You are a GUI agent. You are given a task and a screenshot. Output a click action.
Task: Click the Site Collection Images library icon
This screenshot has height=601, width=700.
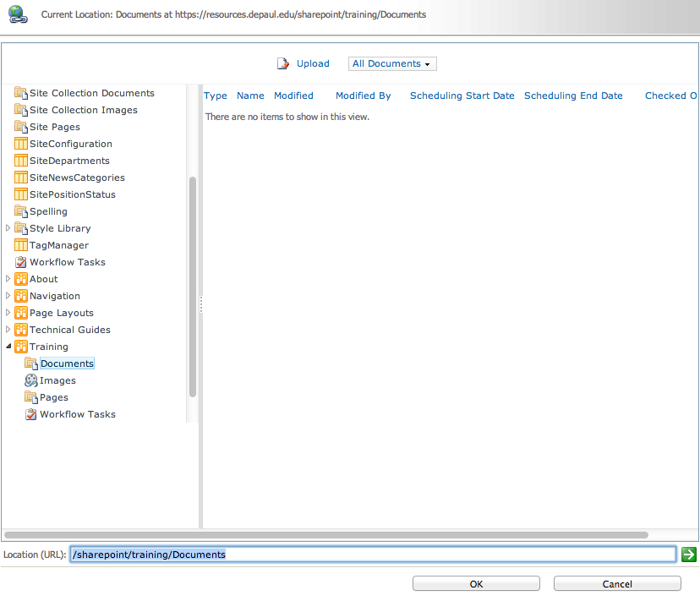click(x=19, y=110)
